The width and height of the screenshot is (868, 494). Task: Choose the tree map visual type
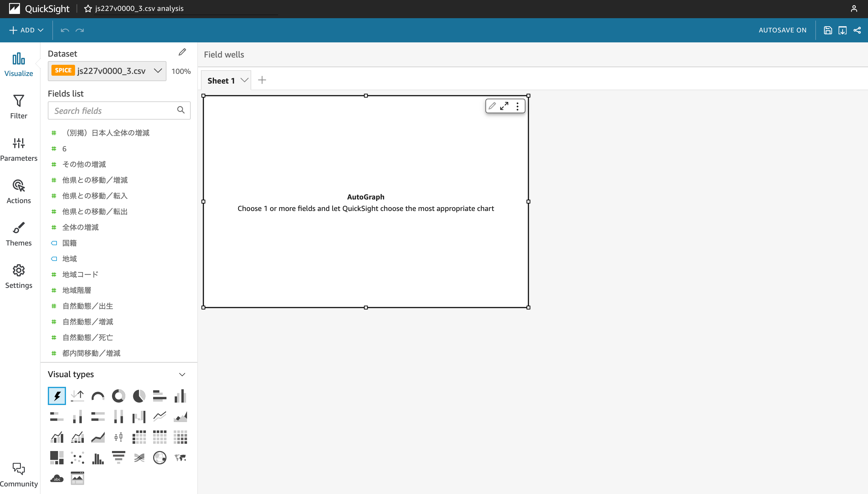[x=57, y=458]
